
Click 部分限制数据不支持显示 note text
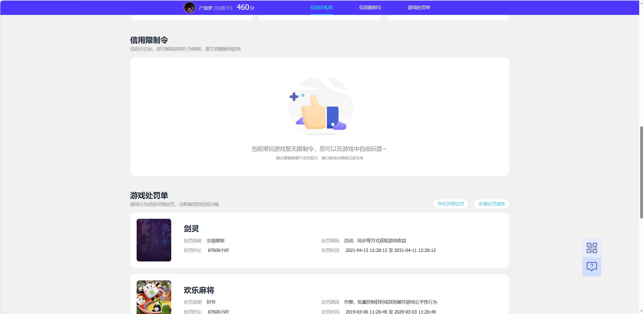pyautogui.click(x=319, y=158)
